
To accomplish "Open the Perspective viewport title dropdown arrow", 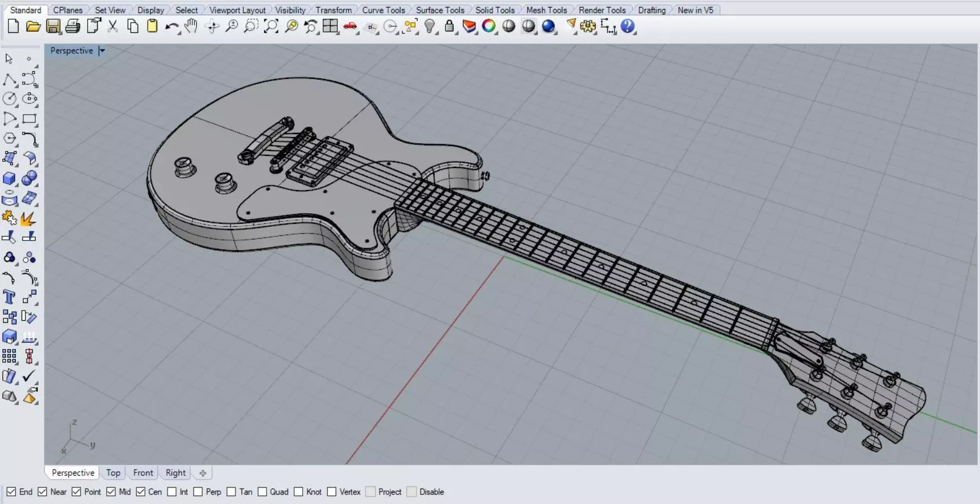I will point(102,51).
